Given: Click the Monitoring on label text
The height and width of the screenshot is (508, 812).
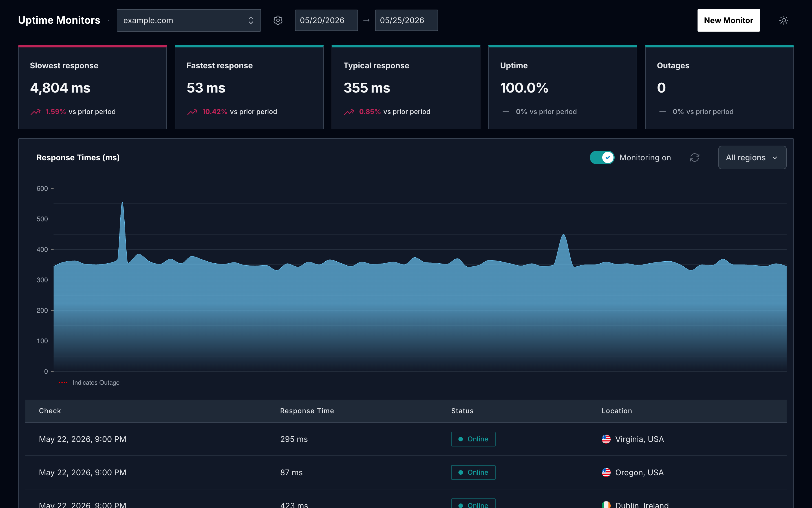Looking at the screenshot, I should [645, 157].
